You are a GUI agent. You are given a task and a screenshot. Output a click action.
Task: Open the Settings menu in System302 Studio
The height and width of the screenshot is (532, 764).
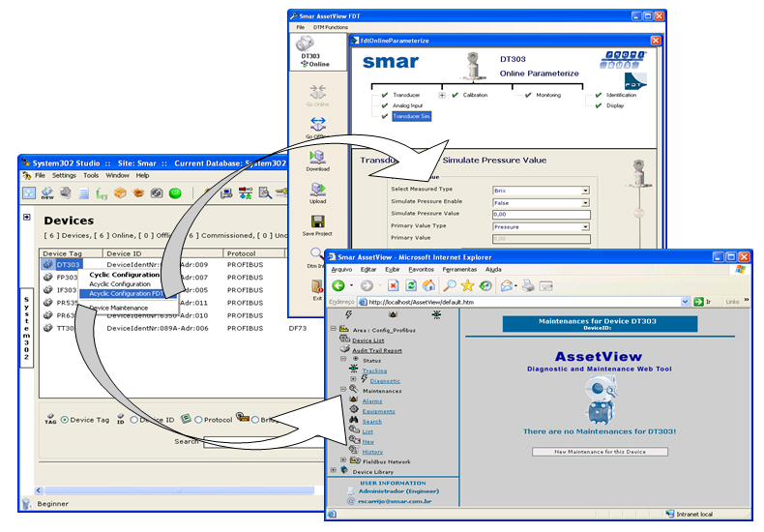click(64, 175)
